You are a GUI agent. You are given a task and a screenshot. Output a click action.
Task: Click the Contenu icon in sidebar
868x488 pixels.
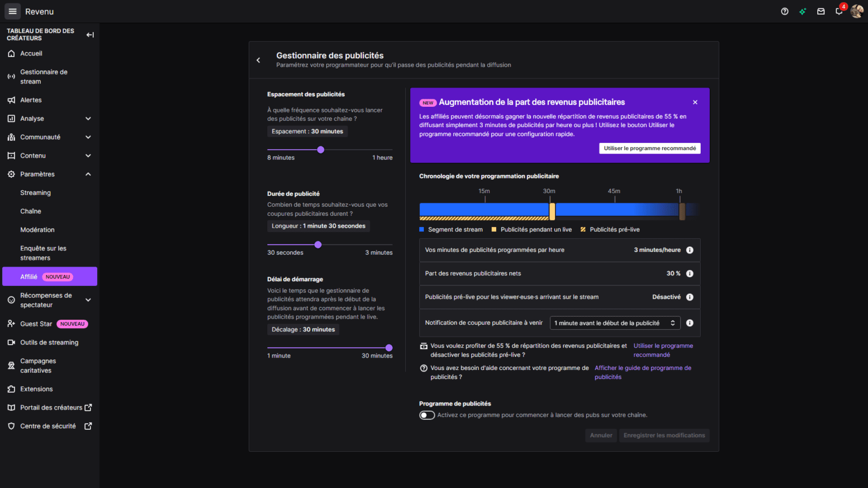(11, 156)
